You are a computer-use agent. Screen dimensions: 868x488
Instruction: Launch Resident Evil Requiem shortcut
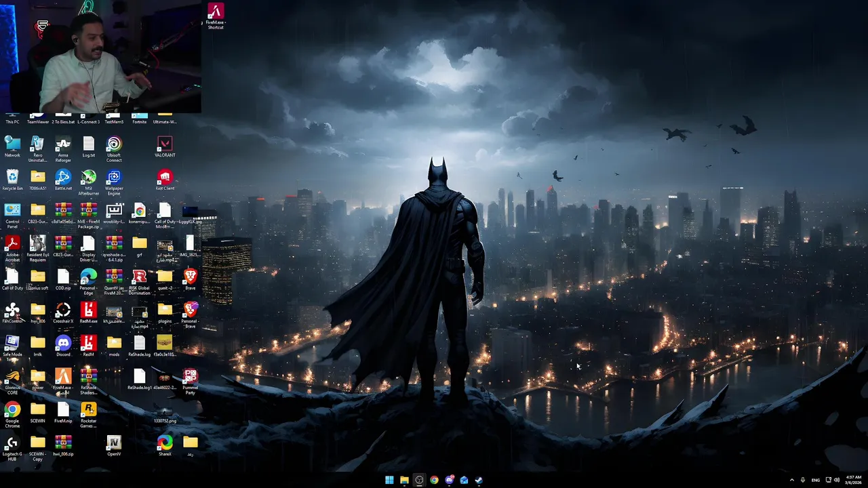point(38,249)
